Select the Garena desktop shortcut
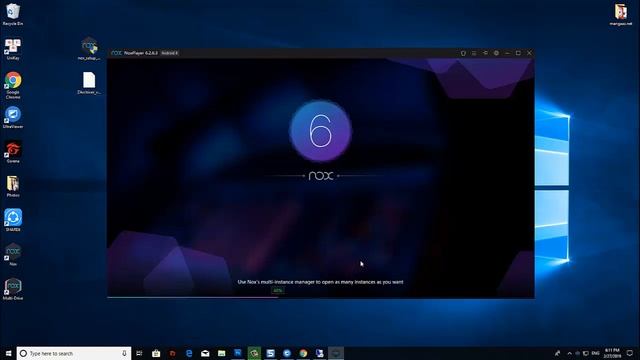 click(13, 152)
